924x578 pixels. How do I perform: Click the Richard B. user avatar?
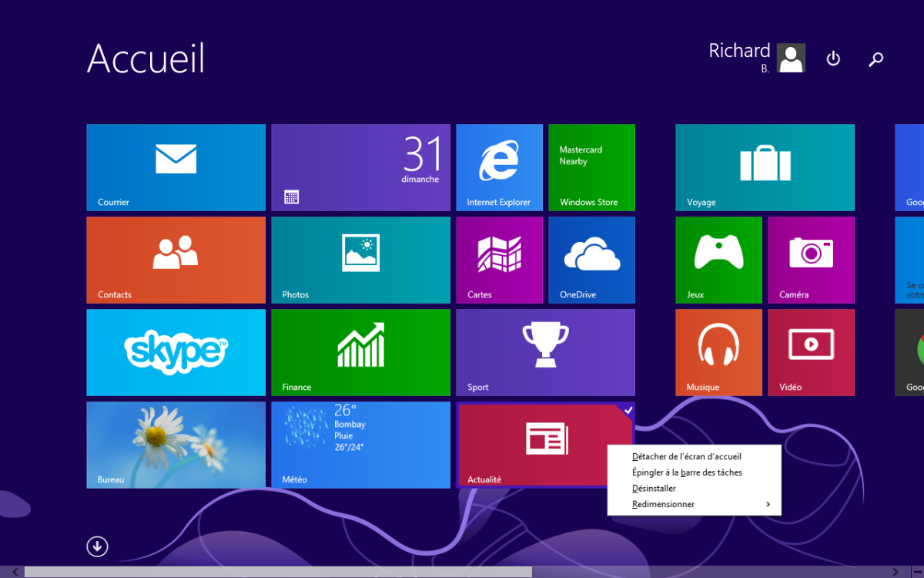[x=791, y=58]
